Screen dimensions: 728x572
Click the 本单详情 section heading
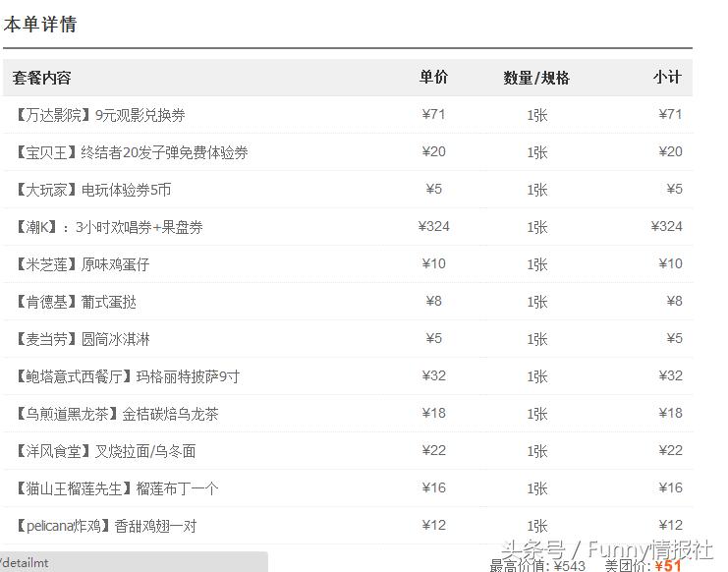pos(40,25)
